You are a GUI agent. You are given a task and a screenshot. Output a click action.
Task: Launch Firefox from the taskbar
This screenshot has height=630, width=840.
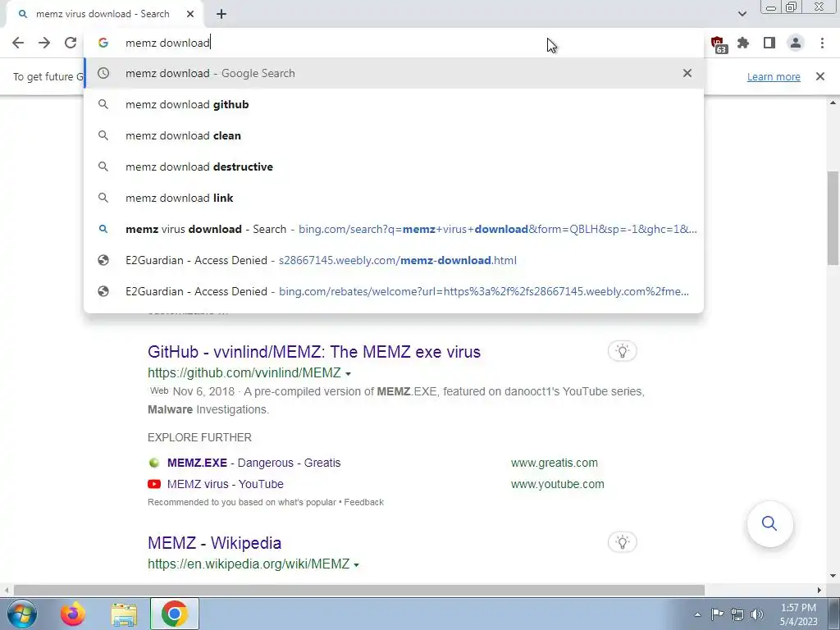(x=72, y=614)
